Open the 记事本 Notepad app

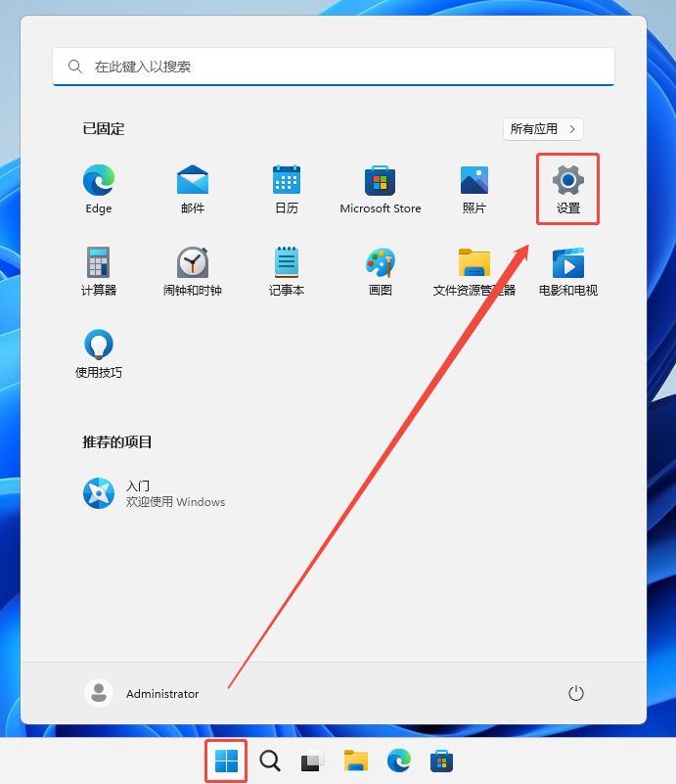pyautogui.click(x=287, y=271)
